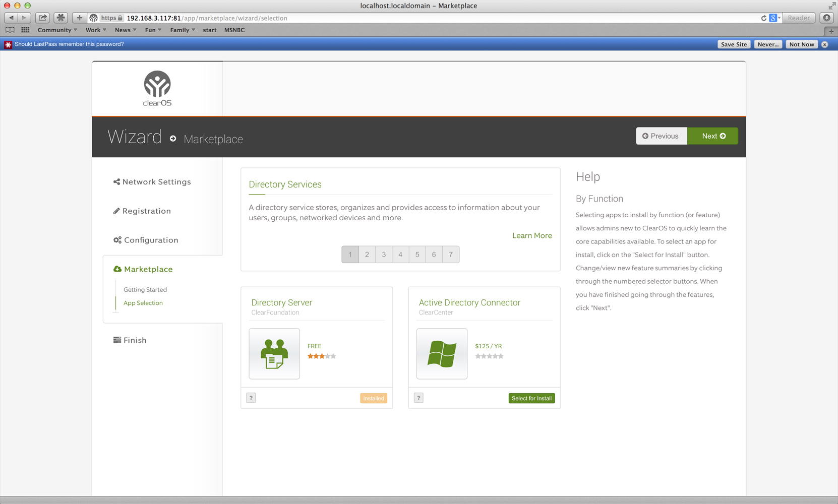Click Not Now in LastPass bar
The image size is (838, 504).
tap(802, 44)
